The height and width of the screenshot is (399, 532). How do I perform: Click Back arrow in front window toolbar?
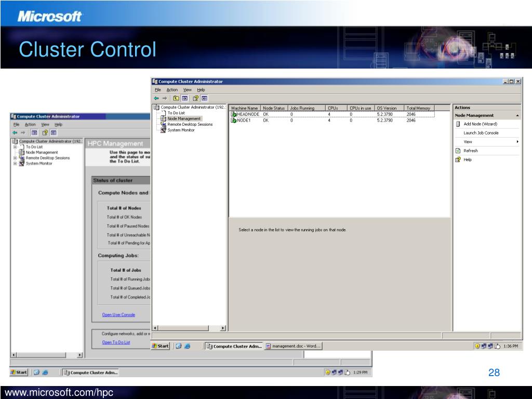[156, 98]
